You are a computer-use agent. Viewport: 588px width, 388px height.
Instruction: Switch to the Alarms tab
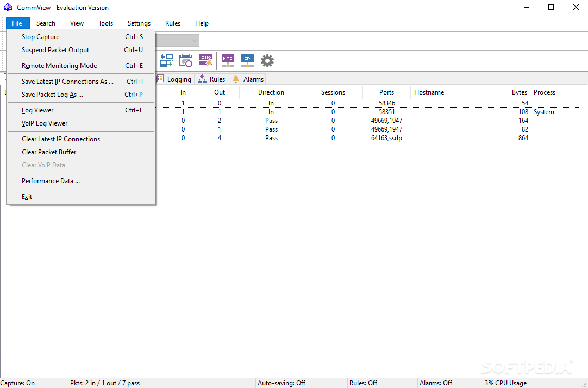247,79
